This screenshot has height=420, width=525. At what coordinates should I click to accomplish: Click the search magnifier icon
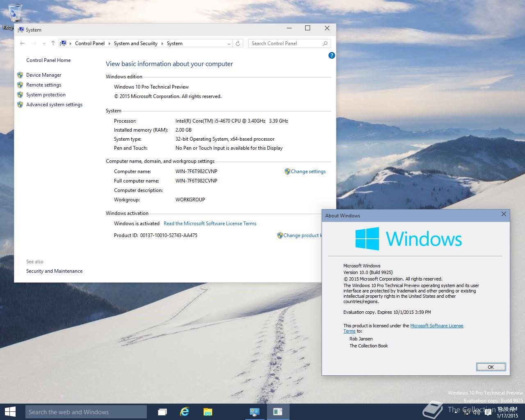325,43
